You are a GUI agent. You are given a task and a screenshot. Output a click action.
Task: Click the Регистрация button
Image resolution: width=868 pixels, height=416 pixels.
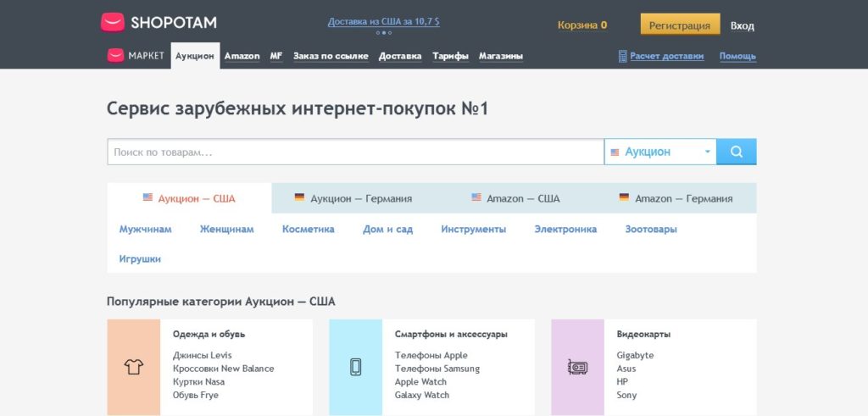point(680,25)
